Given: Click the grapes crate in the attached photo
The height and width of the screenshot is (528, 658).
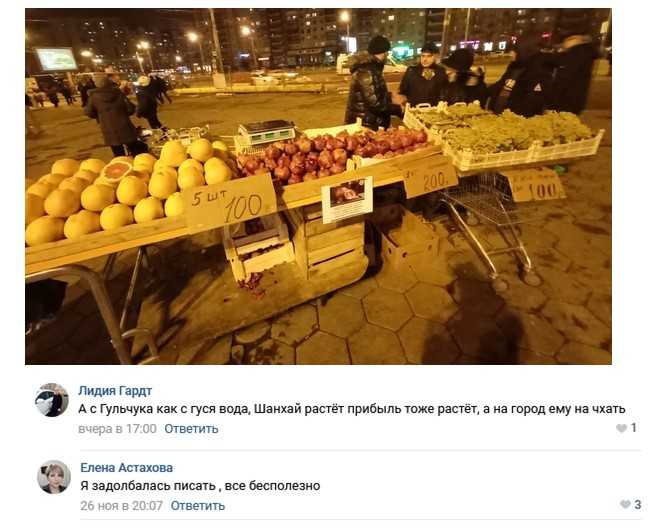Looking at the screenshot, I should (x=506, y=132).
